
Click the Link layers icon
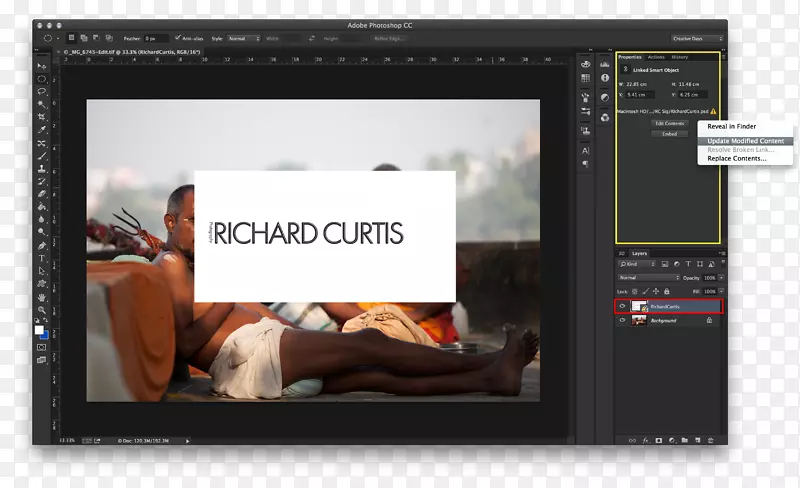coord(632,440)
